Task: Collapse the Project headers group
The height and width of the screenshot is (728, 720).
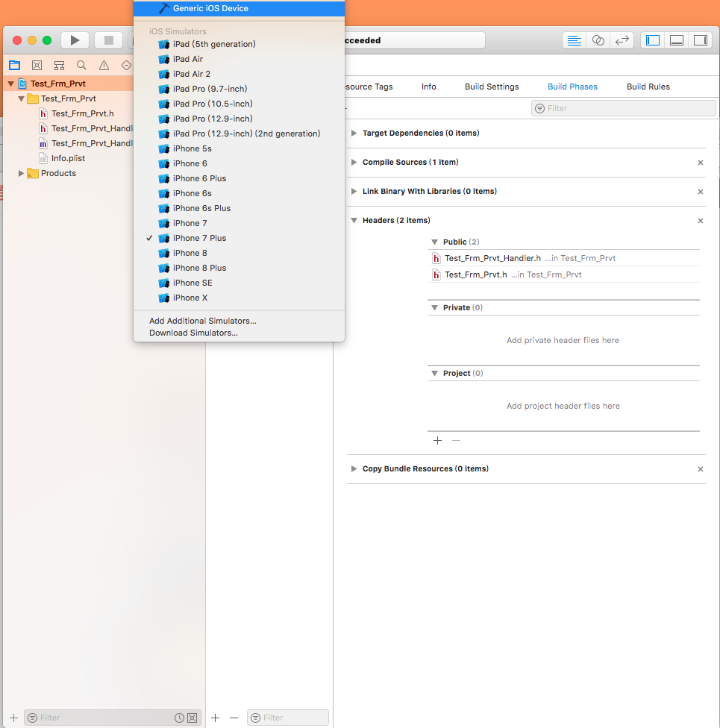Action: point(435,373)
